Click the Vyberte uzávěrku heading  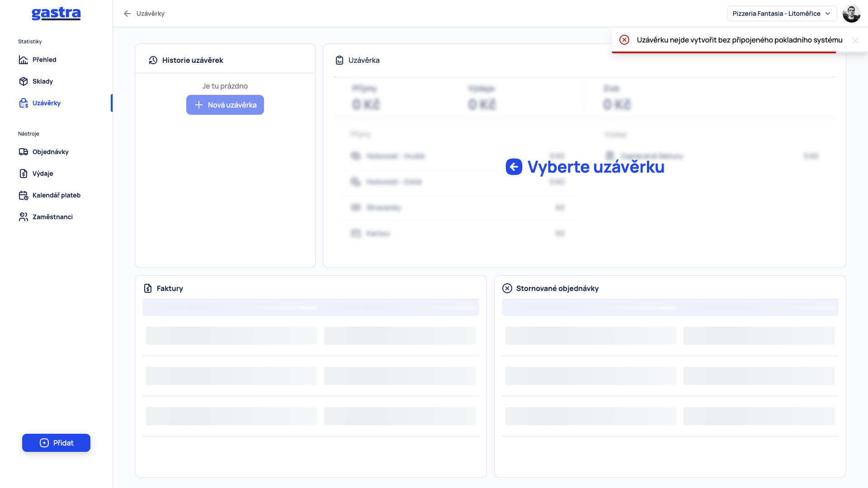(596, 167)
